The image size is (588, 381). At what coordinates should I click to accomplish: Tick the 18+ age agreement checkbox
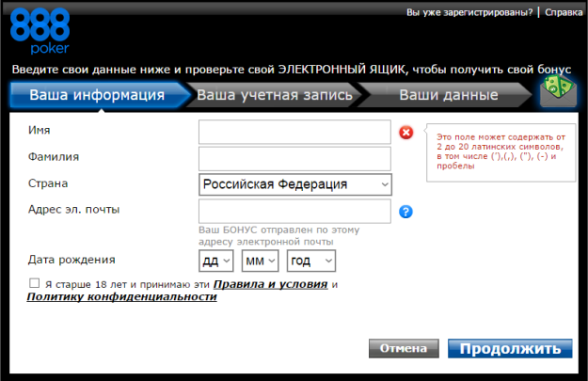point(35,283)
